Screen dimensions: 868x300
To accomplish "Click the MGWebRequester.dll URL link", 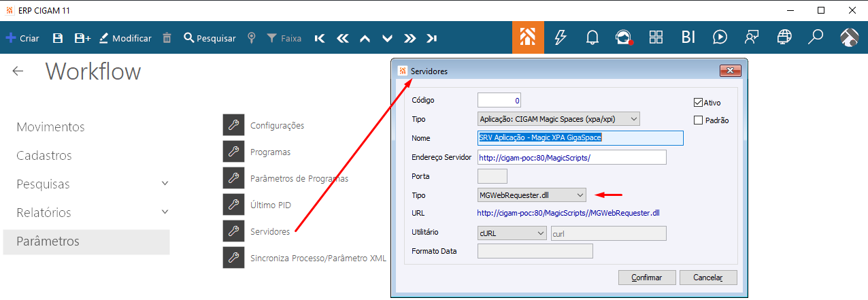I will pyautogui.click(x=569, y=213).
